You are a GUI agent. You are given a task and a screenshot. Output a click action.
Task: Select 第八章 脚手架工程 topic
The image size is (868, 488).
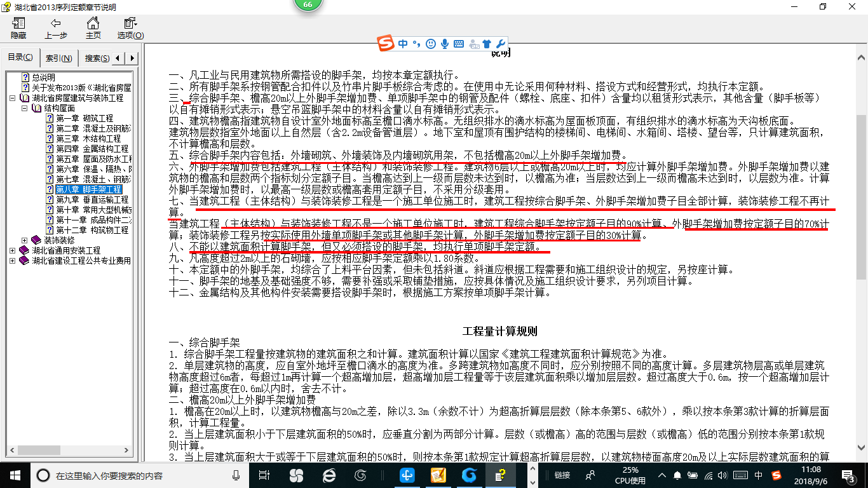tap(88, 189)
